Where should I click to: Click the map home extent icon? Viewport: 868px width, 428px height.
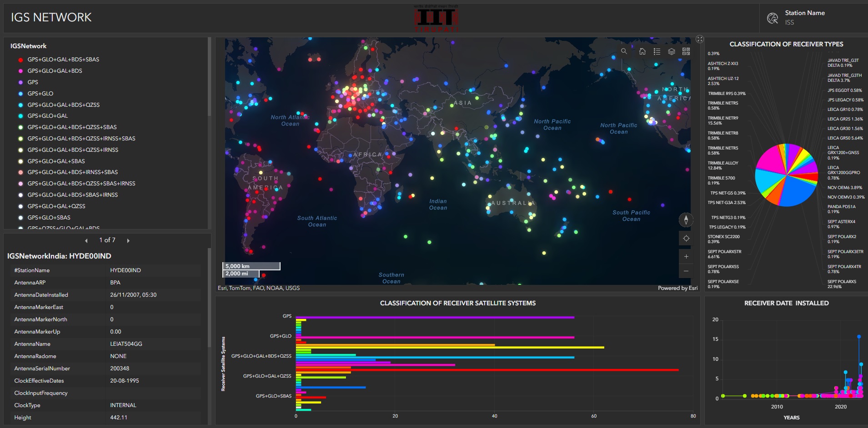[x=642, y=51]
